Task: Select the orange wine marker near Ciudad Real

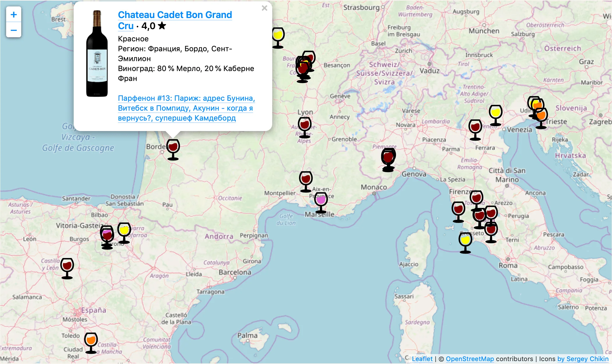Action: coord(91,343)
